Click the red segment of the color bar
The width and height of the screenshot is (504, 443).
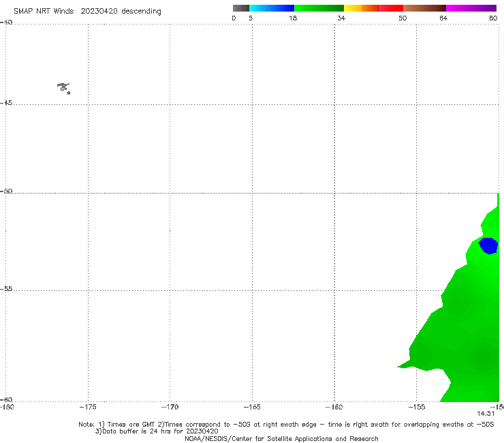[x=391, y=8]
